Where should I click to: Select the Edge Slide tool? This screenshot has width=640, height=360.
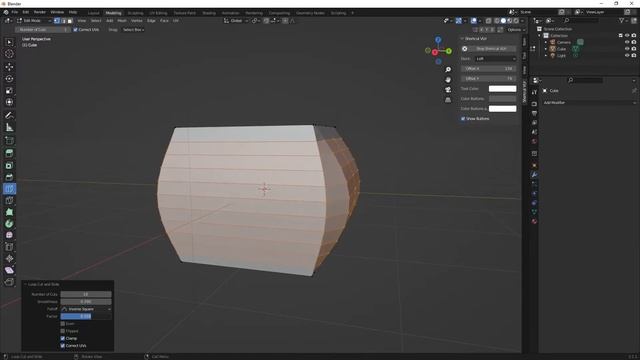point(9,247)
